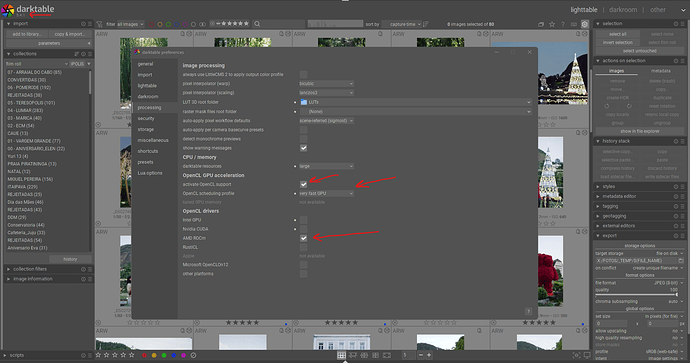Open the help question mark in top toolbar
Viewport: 690px width, 363px height.
[x=563, y=24]
